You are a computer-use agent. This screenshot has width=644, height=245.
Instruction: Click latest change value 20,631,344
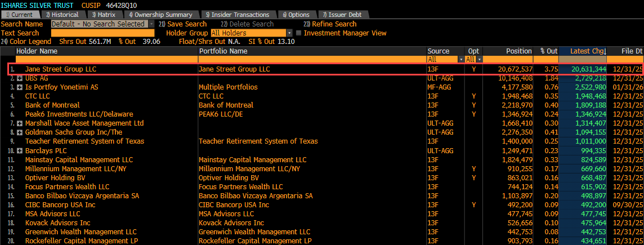[x=589, y=69]
